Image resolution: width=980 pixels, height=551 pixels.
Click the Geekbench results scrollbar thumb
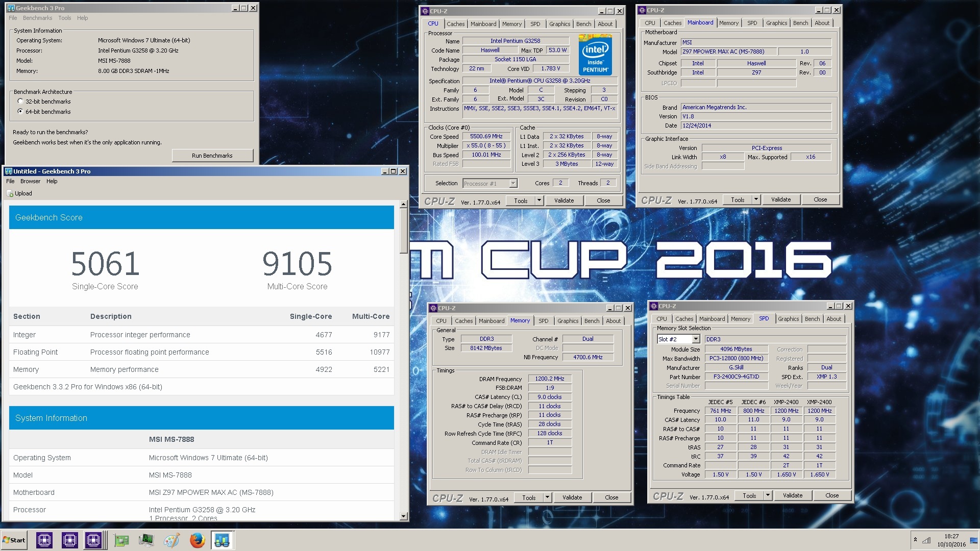[403, 231]
